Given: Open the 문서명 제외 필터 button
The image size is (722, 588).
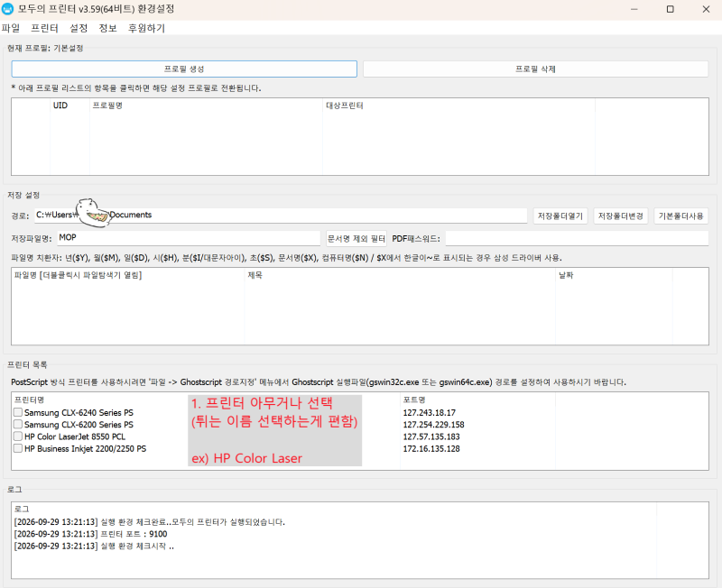Looking at the screenshot, I should click(356, 238).
